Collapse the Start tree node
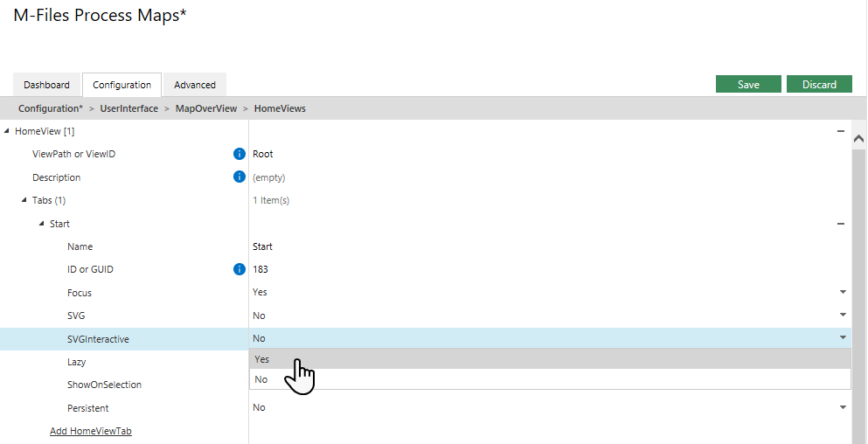Screen dimensions: 868x444 coord(42,224)
